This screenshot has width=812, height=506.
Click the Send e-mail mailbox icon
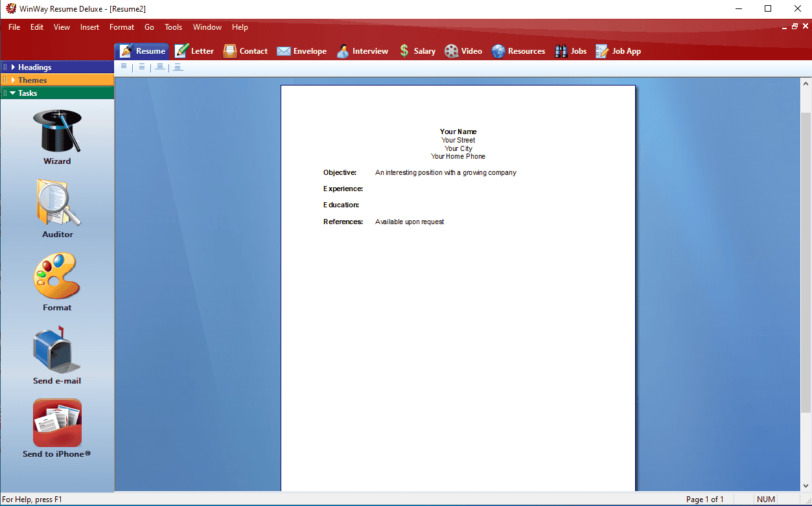tap(57, 349)
